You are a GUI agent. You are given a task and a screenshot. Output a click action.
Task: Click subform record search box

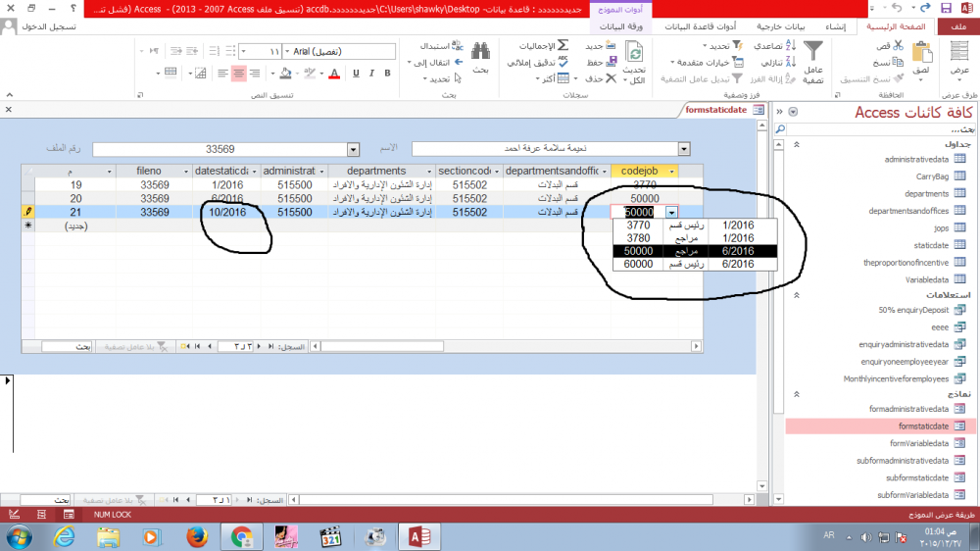pos(67,346)
